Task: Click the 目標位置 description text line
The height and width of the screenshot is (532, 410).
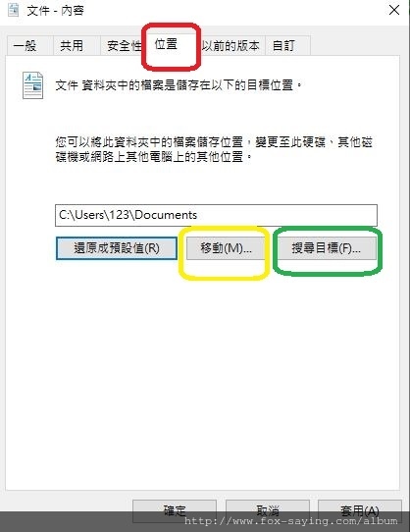Action: (179, 85)
